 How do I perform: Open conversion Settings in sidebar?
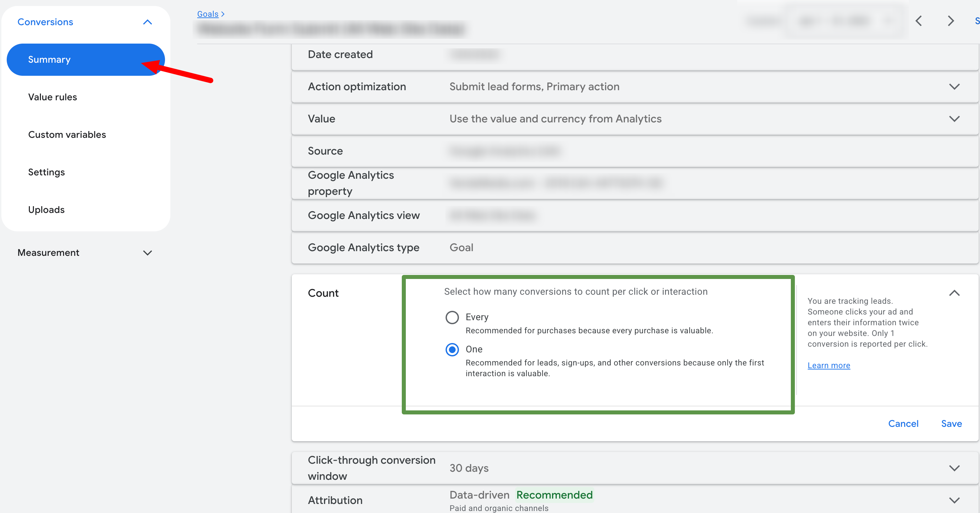coord(46,172)
